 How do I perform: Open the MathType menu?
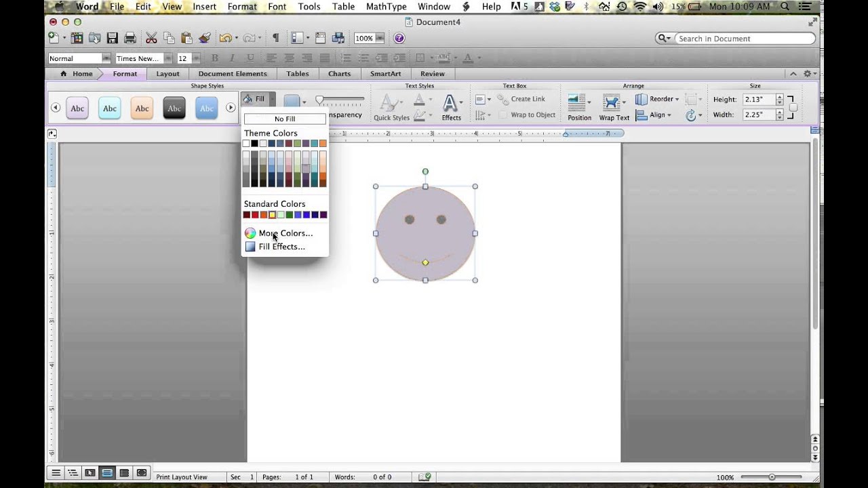tap(386, 7)
